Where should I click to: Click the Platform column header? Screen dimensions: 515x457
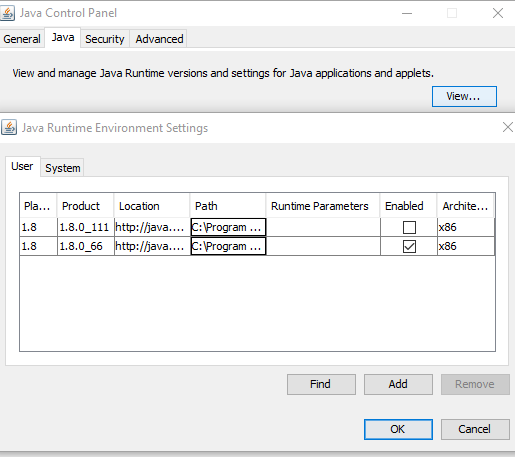38,206
